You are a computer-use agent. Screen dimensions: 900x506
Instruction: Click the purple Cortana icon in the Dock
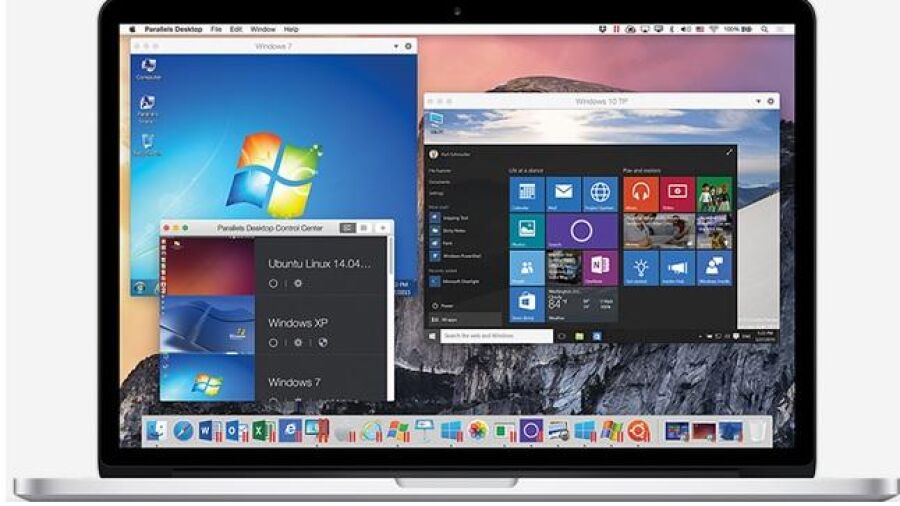pos(531,430)
